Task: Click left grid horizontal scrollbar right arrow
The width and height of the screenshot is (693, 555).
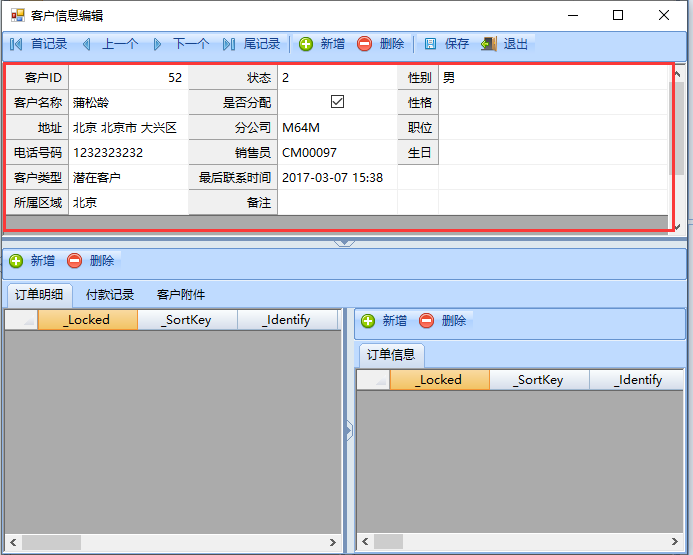Action: (x=333, y=542)
